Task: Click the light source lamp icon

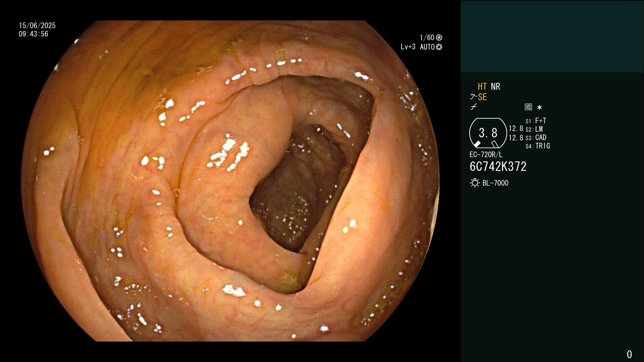Action: coord(475,183)
